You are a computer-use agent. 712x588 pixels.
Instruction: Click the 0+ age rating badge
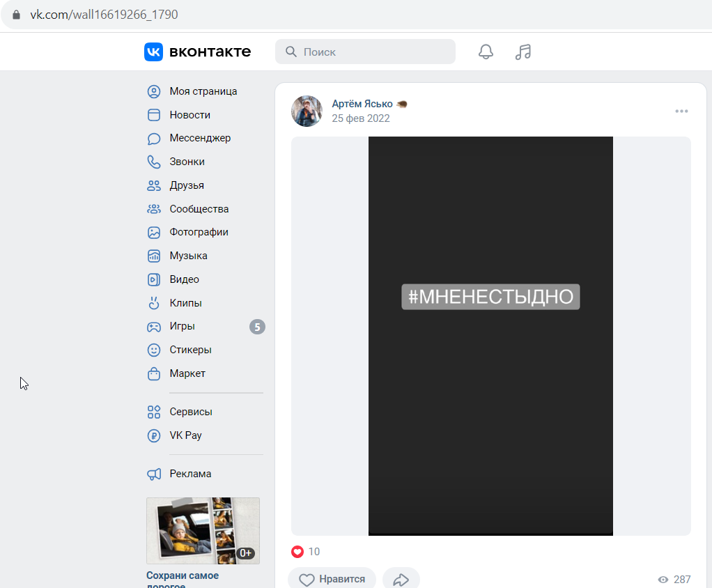click(246, 553)
